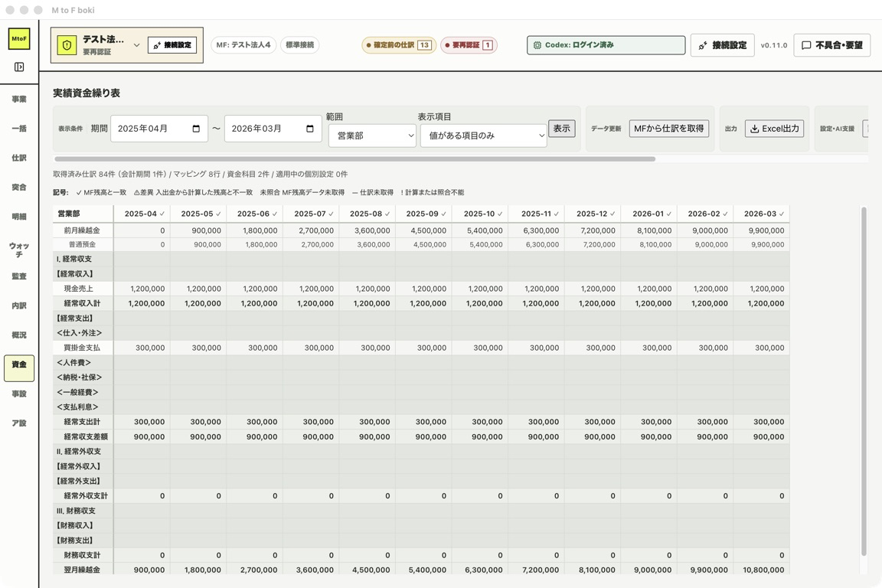Open the 一括 sidebar section

coord(19,129)
